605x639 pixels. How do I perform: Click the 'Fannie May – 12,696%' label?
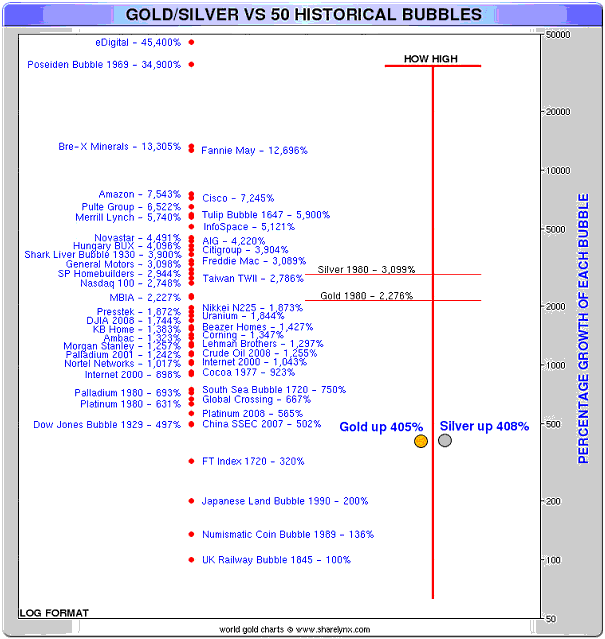point(254,151)
